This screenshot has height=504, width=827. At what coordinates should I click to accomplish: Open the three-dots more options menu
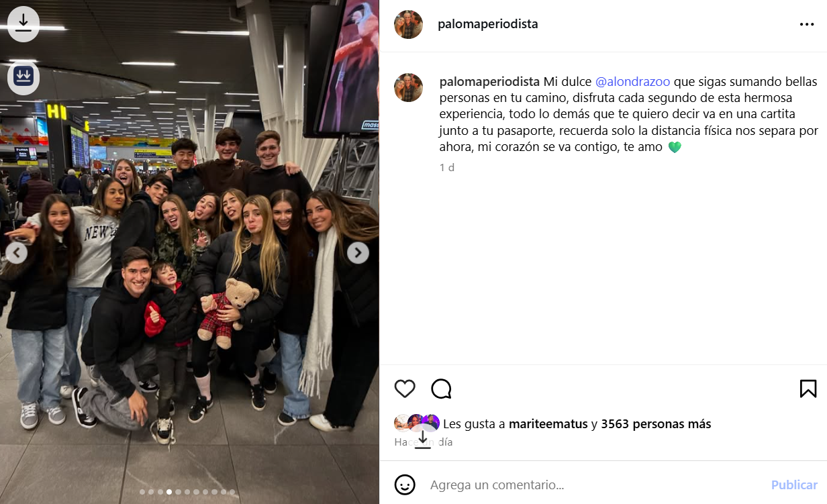coord(807,25)
